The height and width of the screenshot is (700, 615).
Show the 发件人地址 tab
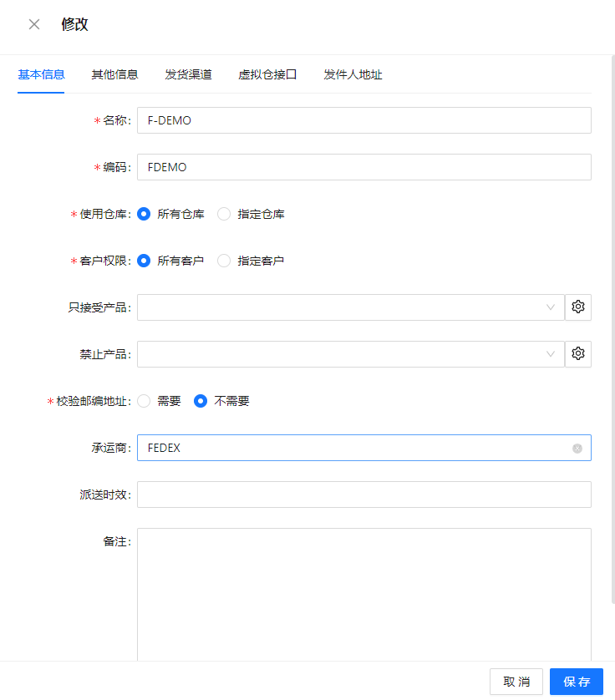(353, 74)
